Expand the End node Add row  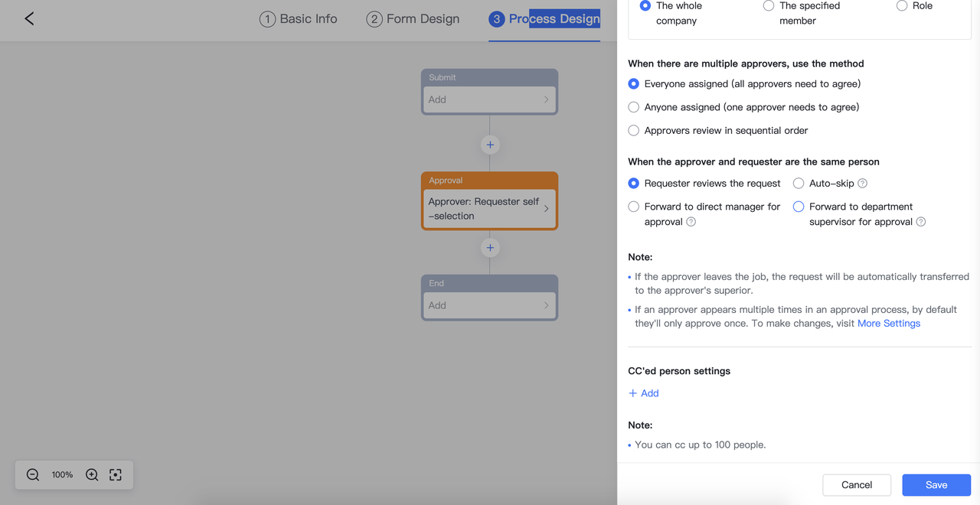489,305
